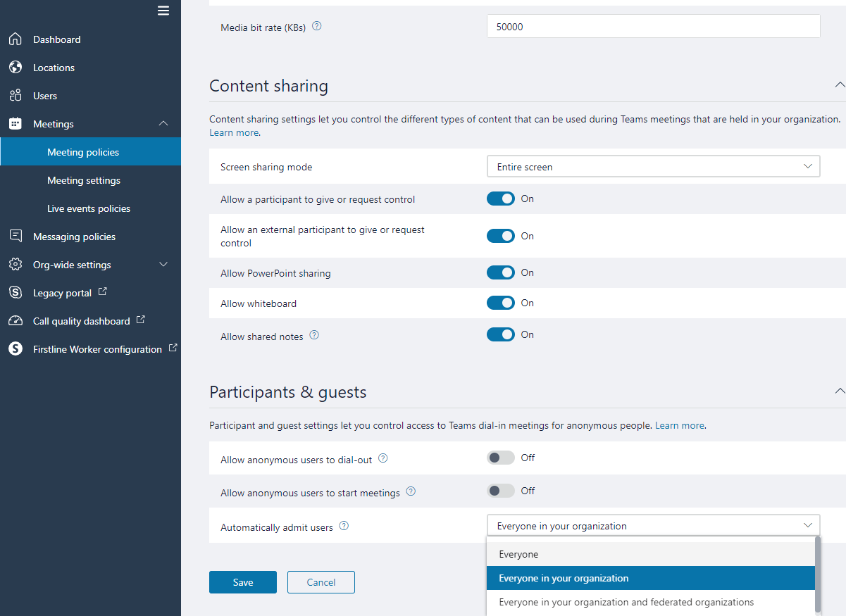
Task: Click the Meetings calendar icon
Action: tap(15, 124)
